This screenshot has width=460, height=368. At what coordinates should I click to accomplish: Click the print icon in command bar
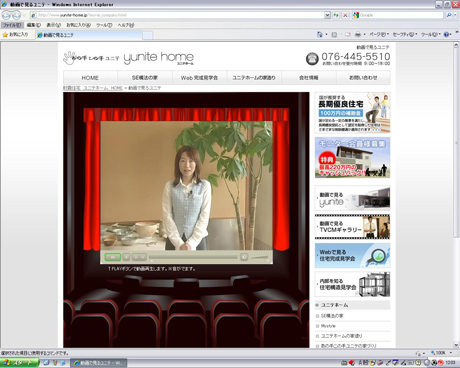(x=358, y=34)
